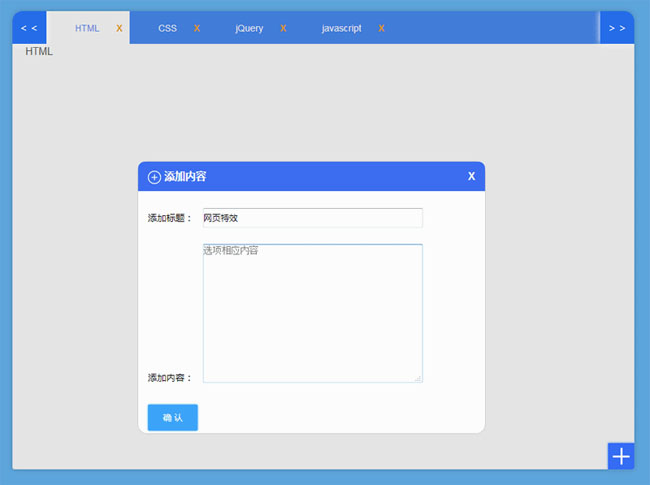
Task: Click the textarea resize handle corner
Action: coord(419,378)
